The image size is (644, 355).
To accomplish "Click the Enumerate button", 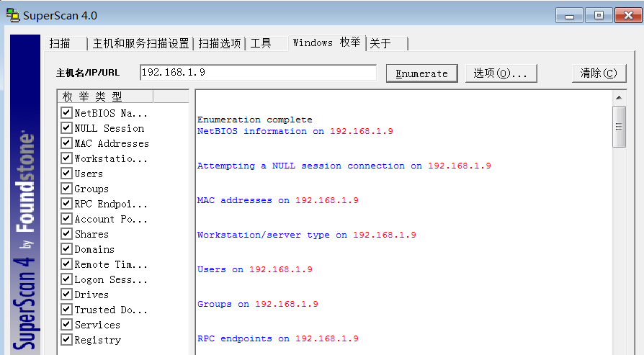I will (x=422, y=73).
